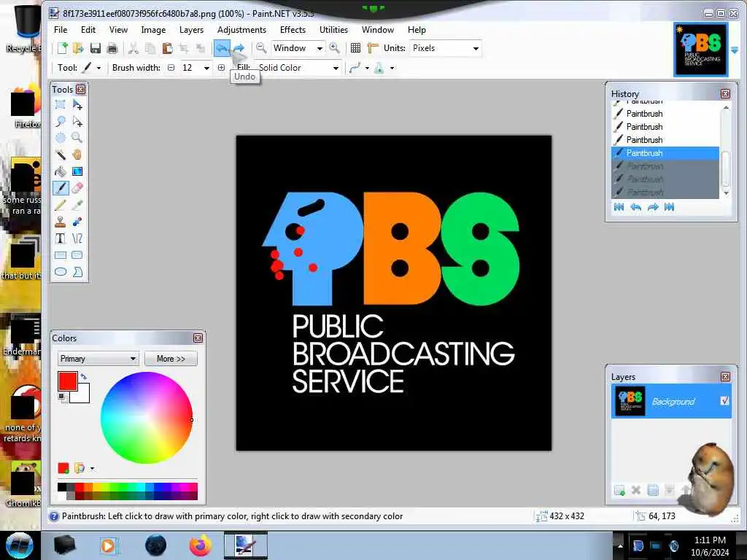Viewport: 747px width, 560px height.
Task: Fast forward history to the last step
Action: [670, 206]
